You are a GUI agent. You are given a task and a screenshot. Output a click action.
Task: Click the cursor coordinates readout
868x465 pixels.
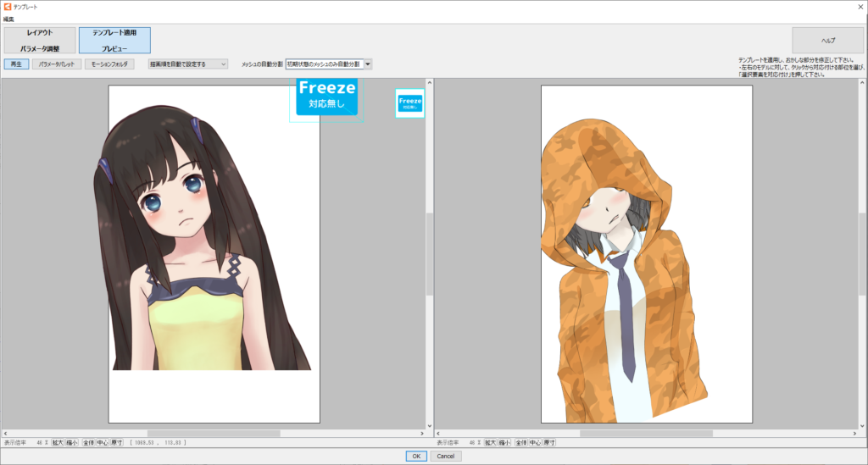pos(158,442)
